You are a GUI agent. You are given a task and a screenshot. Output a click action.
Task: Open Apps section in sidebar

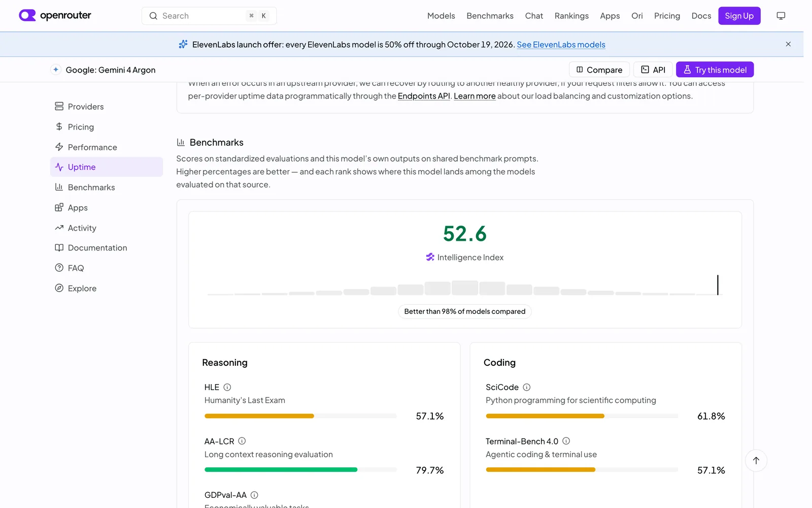[107, 208]
